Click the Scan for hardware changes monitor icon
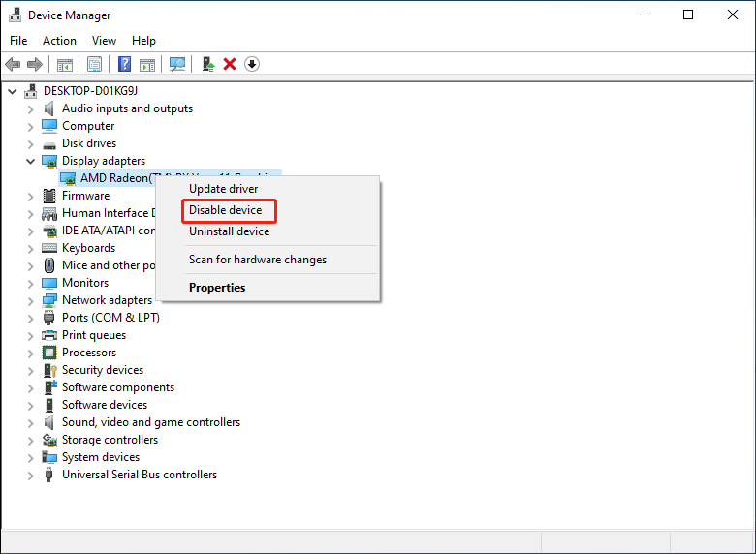 (x=177, y=64)
